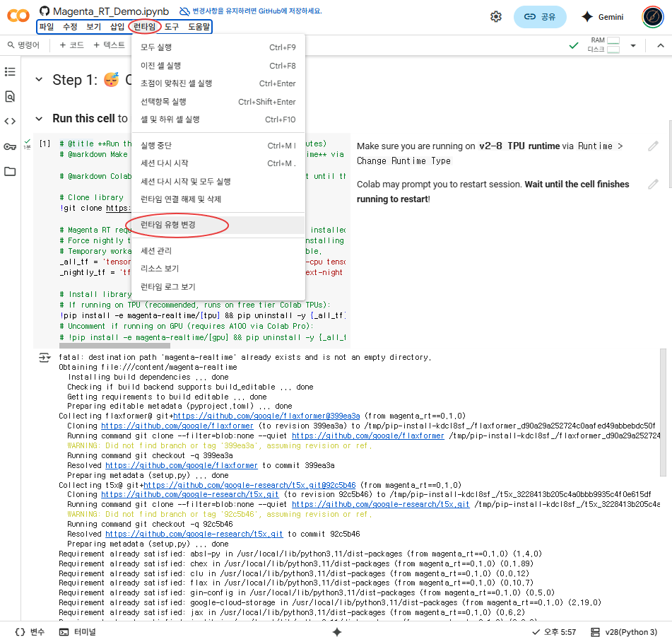The height and width of the screenshot is (637, 672).
Task: Select 이전 셀 실행 menu item
Action: [x=218, y=66]
